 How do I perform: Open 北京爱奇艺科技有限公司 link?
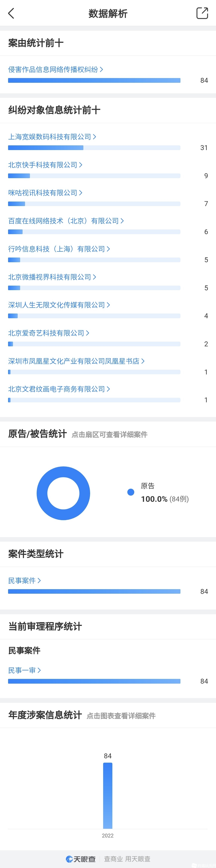(x=46, y=333)
